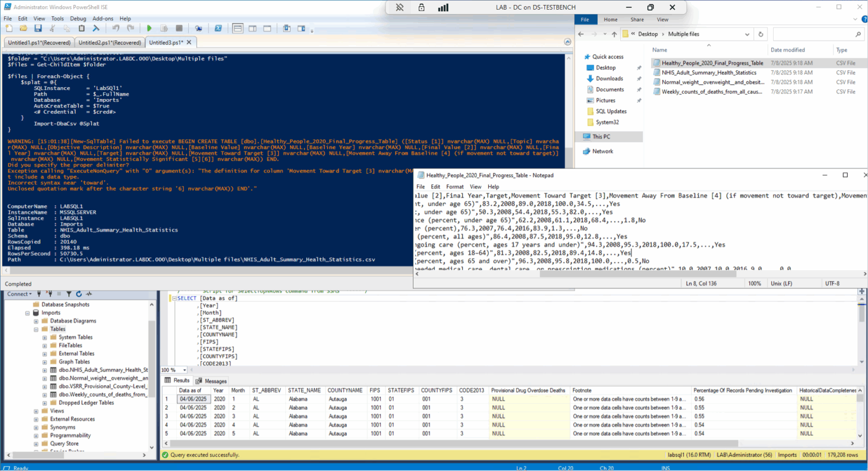Toggle show script pane maximized layout
The height and width of the screenshot is (471, 868).
pos(267,28)
